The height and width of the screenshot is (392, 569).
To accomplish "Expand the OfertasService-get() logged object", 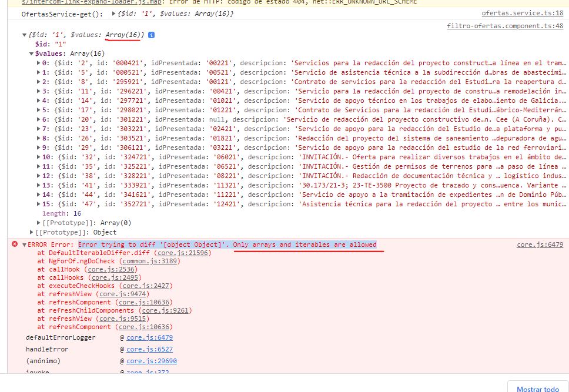I will click(x=113, y=14).
